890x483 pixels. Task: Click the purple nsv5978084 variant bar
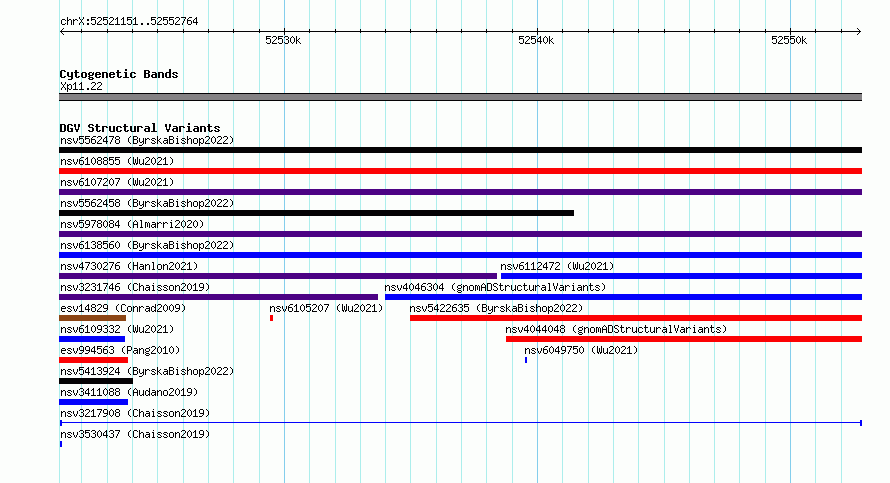pyautogui.click(x=460, y=234)
